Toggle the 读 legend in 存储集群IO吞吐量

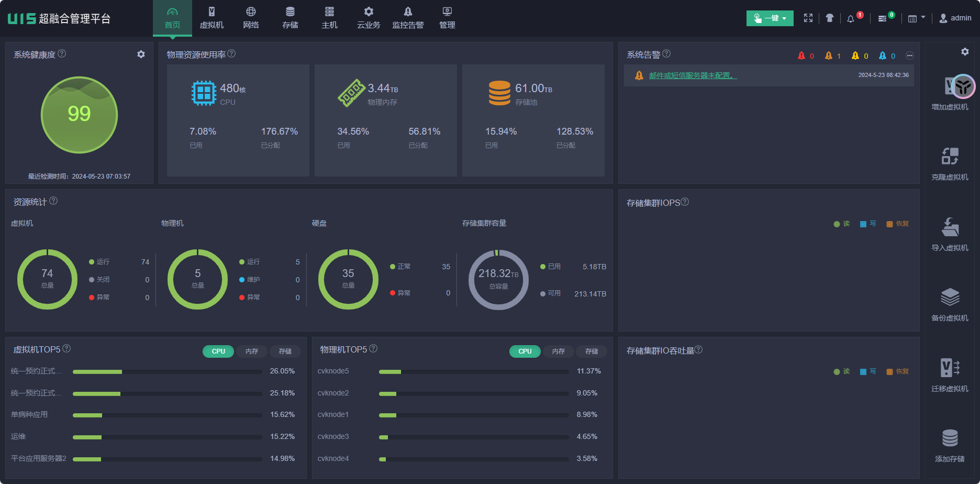(842, 371)
